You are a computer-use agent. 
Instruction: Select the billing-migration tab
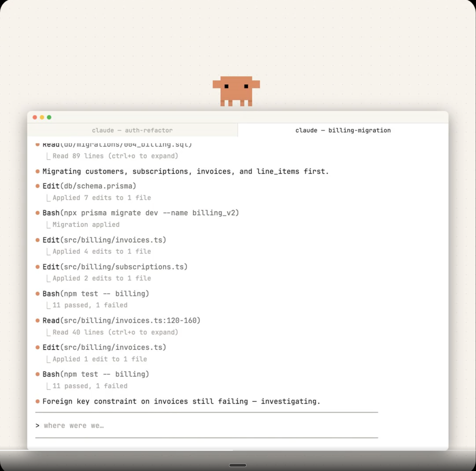tap(343, 130)
